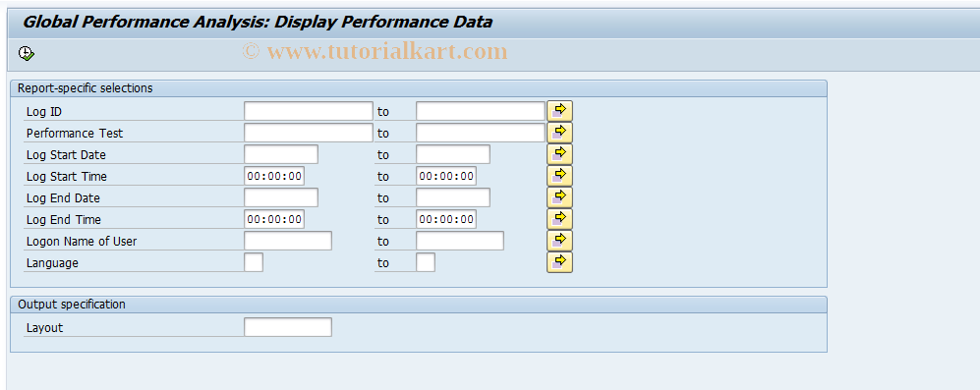Open multiple selection for Log Start Time
This screenshot has height=390, width=980.
tap(559, 176)
